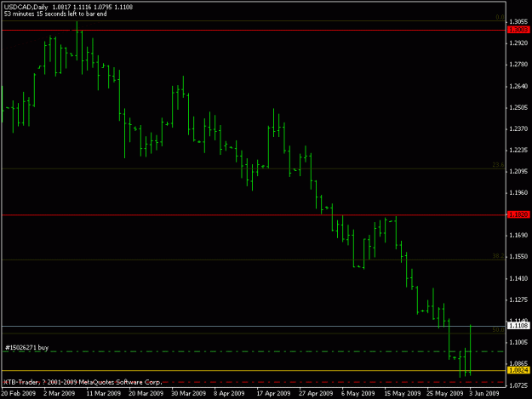
Task: Click the '27 Apr 2009' date on time axis
Action: pos(316,394)
